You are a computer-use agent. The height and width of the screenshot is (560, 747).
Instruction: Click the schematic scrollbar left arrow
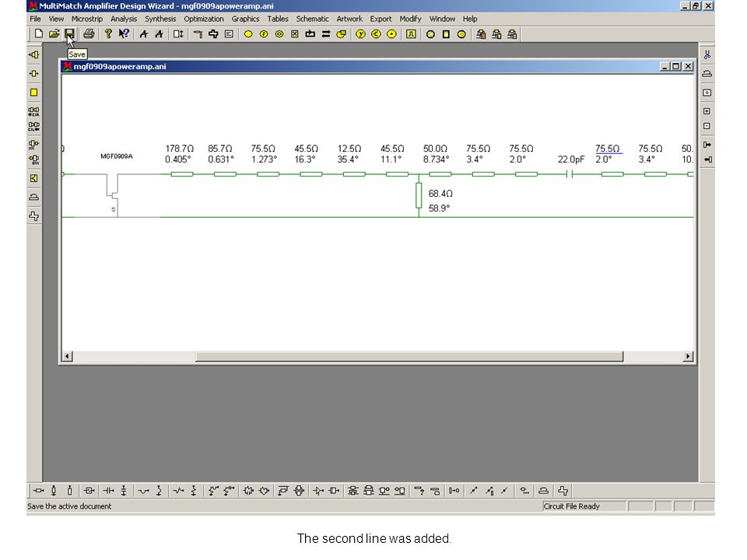coord(67,356)
